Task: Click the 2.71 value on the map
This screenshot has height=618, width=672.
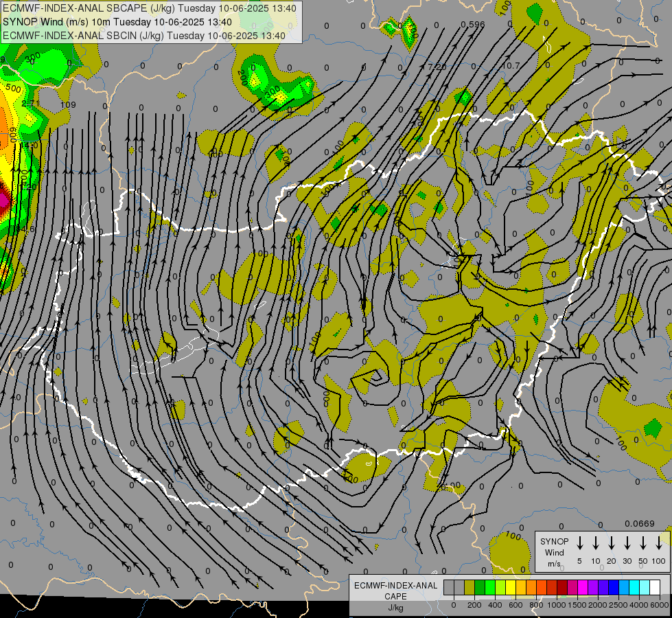Action: click(30, 104)
